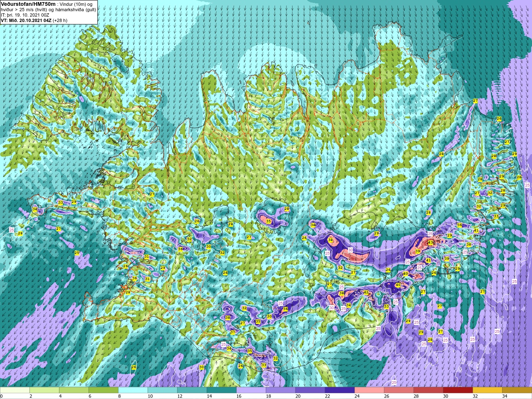Click the light green 2–4 m/s legend swatch

point(44,390)
